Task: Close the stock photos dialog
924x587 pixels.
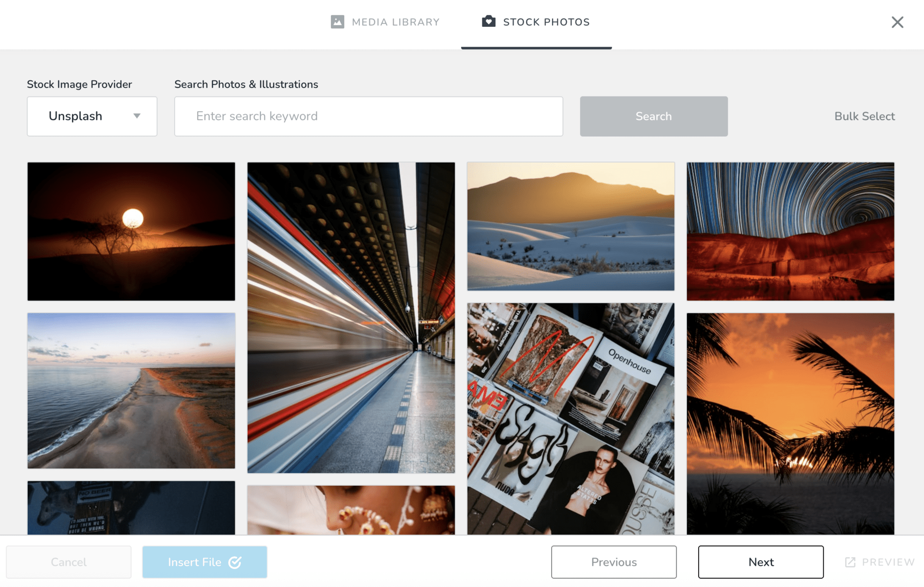Action: click(897, 22)
